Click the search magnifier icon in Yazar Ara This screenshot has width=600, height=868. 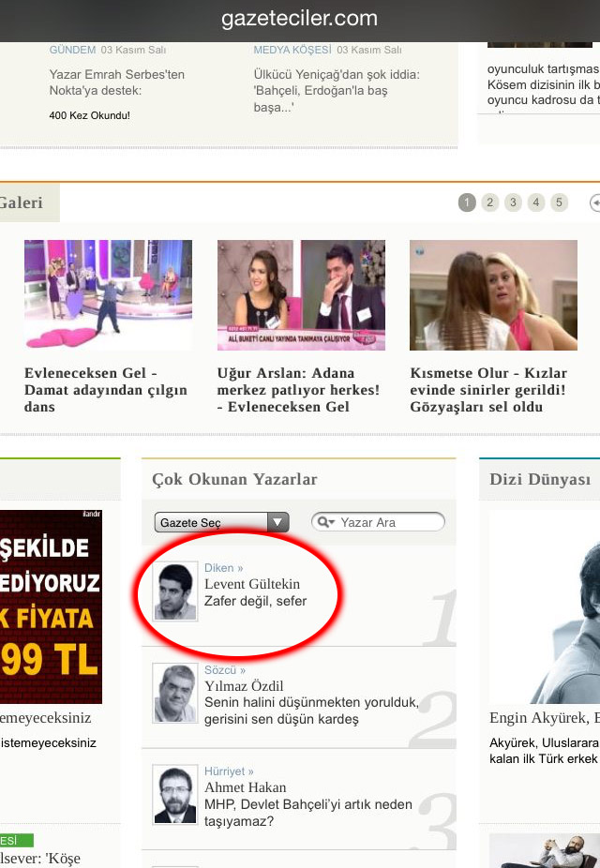[324, 522]
